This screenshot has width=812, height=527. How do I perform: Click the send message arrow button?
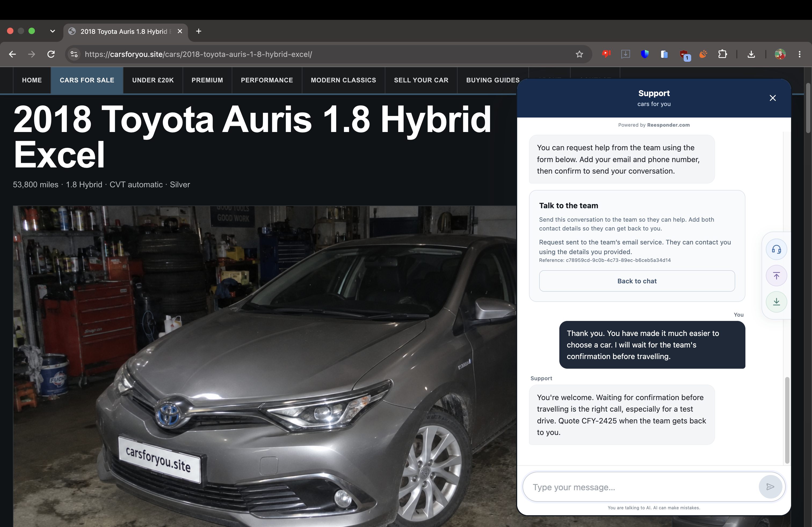click(770, 487)
